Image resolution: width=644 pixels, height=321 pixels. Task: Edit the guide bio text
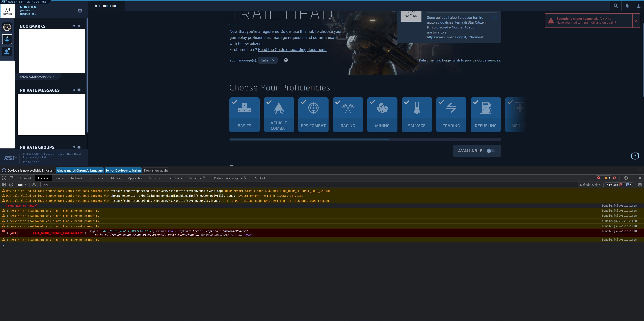click(x=494, y=17)
